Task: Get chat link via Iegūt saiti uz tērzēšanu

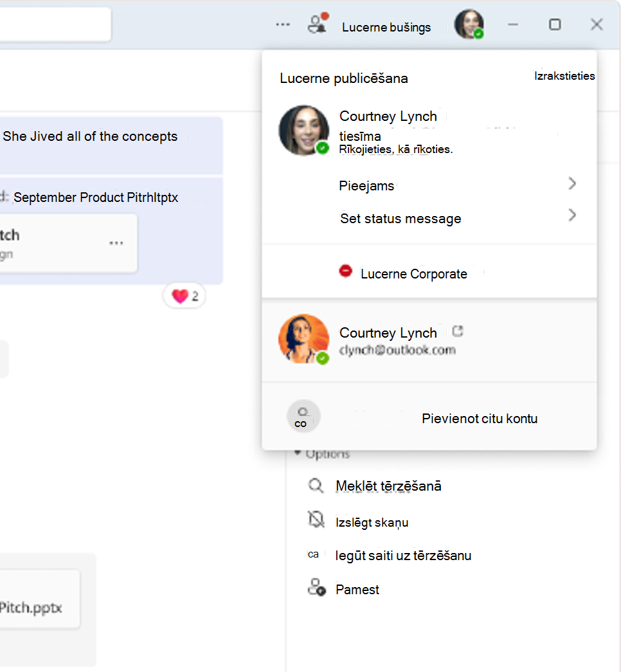Action: pos(403,556)
